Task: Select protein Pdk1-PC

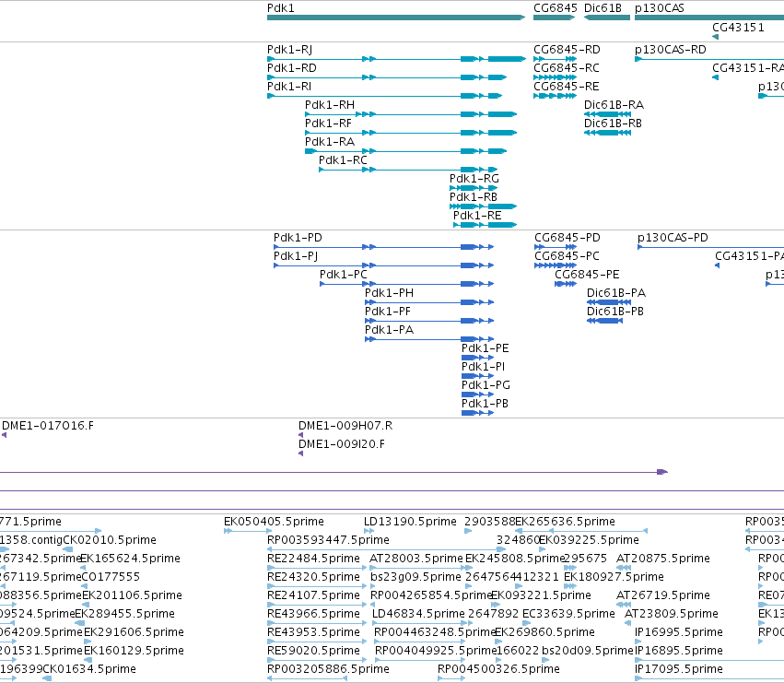Action: [406, 284]
